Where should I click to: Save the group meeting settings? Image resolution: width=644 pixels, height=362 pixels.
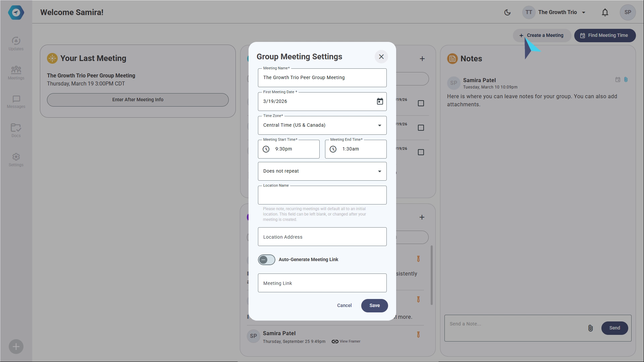[374, 305]
